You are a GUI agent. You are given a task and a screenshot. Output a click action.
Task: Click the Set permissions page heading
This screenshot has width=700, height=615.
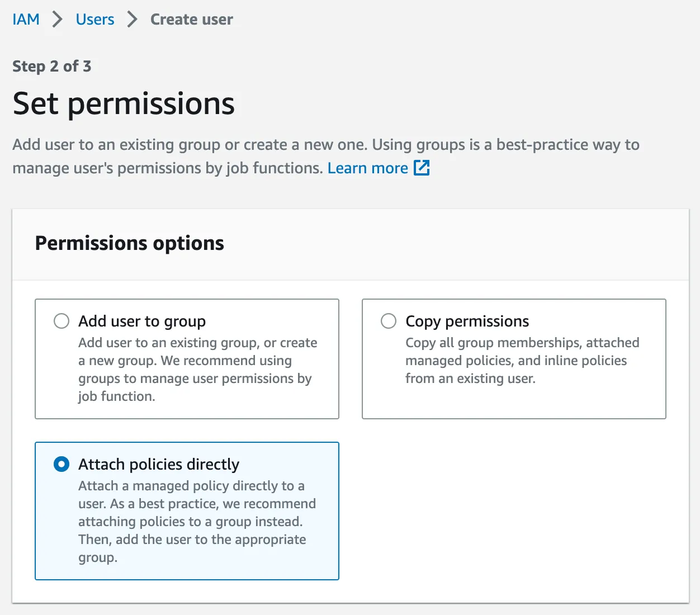pyautogui.click(x=124, y=104)
